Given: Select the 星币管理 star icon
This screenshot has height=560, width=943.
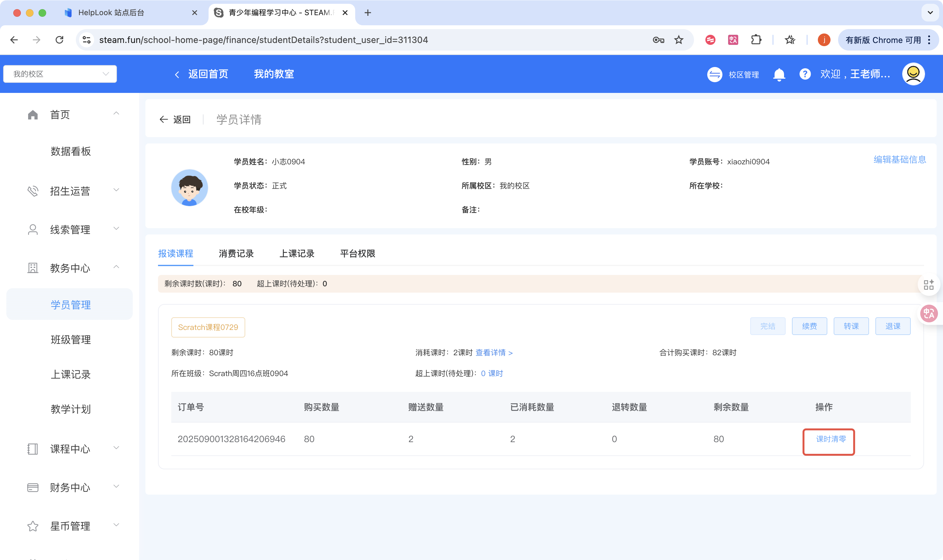Looking at the screenshot, I should tap(33, 526).
